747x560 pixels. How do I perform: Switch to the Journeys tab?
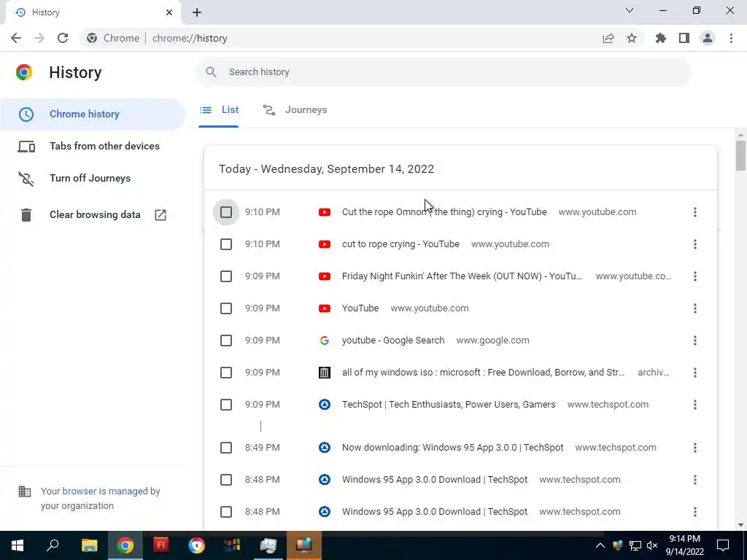click(x=295, y=110)
